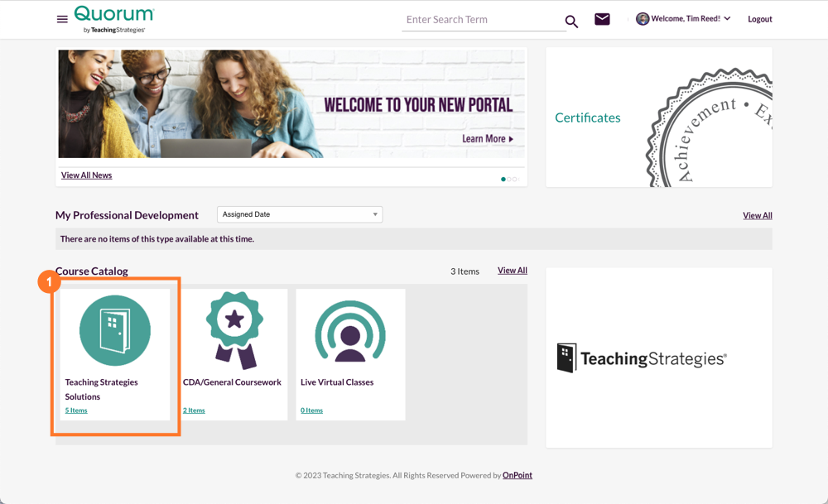Open the hamburger navigation menu

62,19
